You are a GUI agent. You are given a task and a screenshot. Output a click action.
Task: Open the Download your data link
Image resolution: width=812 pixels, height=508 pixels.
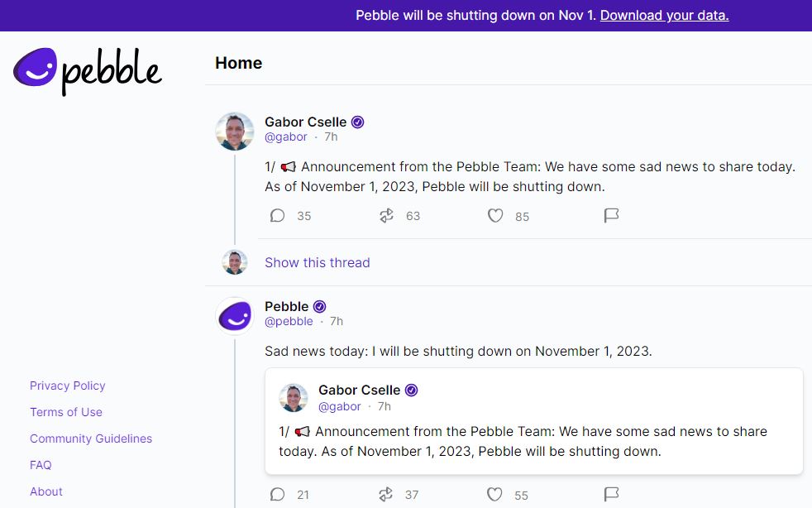click(x=664, y=15)
